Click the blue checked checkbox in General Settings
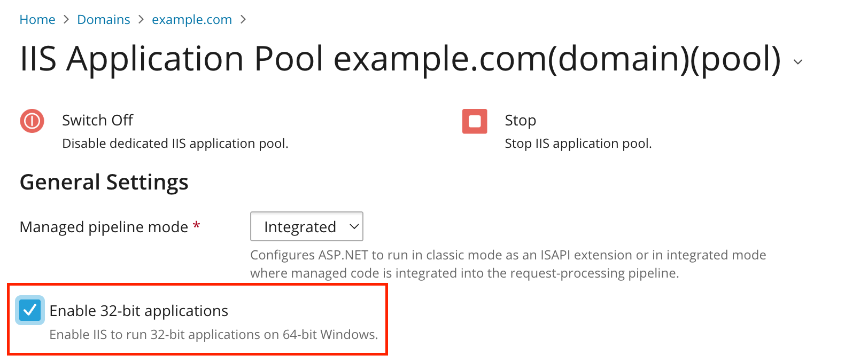This screenshot has height=363, width=868. [30, 310]
